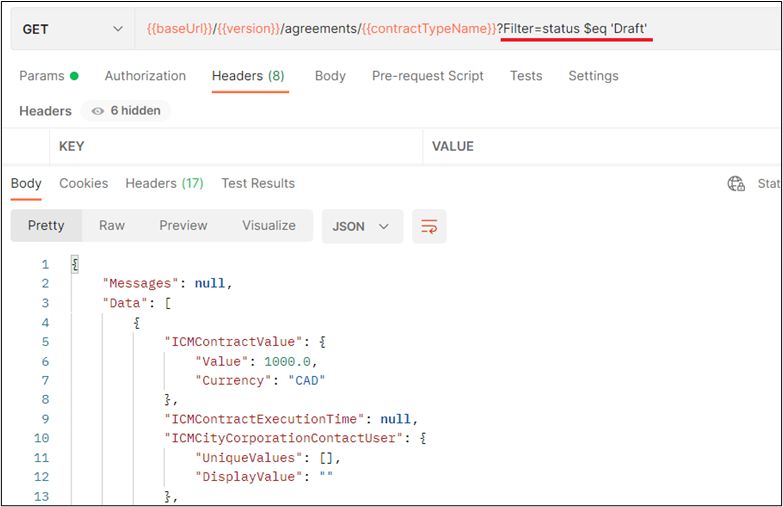The width and height of the screenshot is (783, 507).
Task: Open the Params tab
Action: 49,76
